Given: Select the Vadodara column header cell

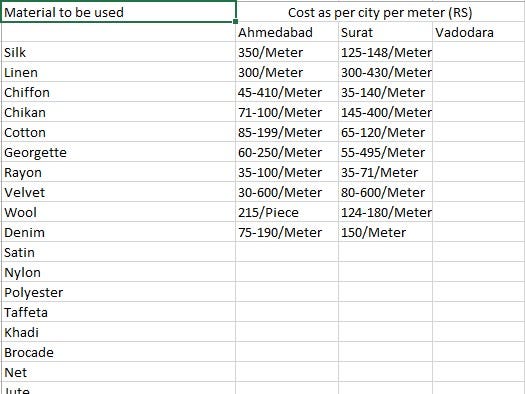Looking at the screenshot, I should (479, 32).
